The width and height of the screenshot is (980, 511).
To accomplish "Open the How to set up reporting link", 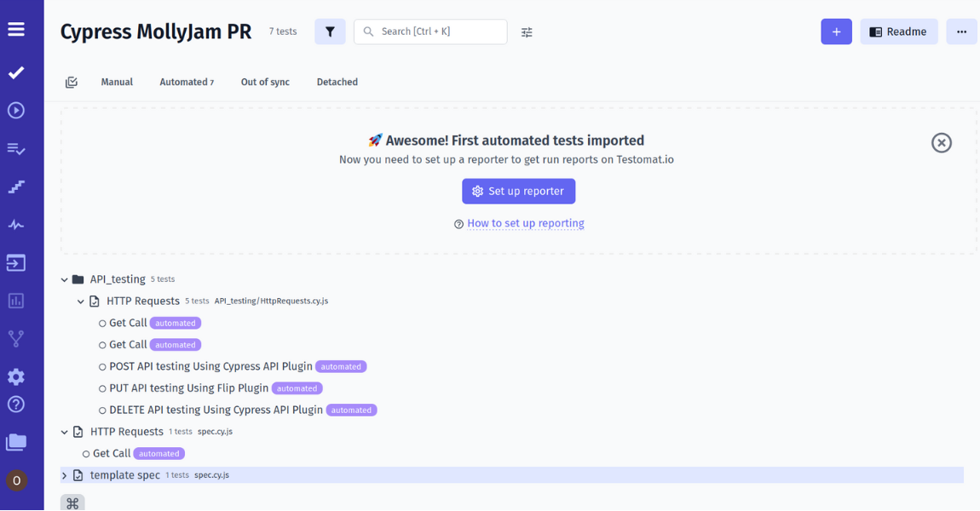I will [x=525, y=222].
